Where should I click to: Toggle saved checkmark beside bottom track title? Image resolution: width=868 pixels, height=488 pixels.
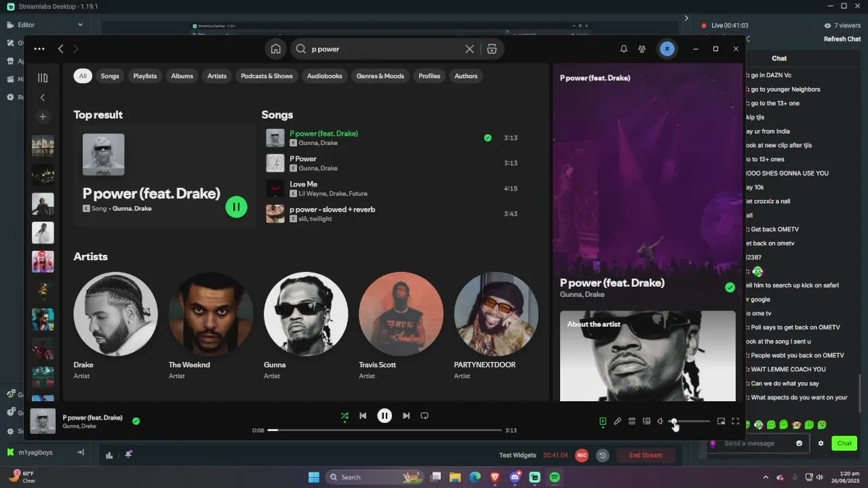136,421
